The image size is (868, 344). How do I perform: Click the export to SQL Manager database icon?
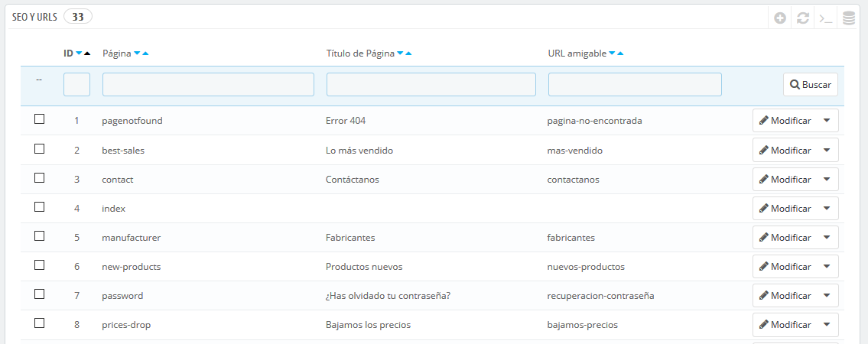[849, 18]
